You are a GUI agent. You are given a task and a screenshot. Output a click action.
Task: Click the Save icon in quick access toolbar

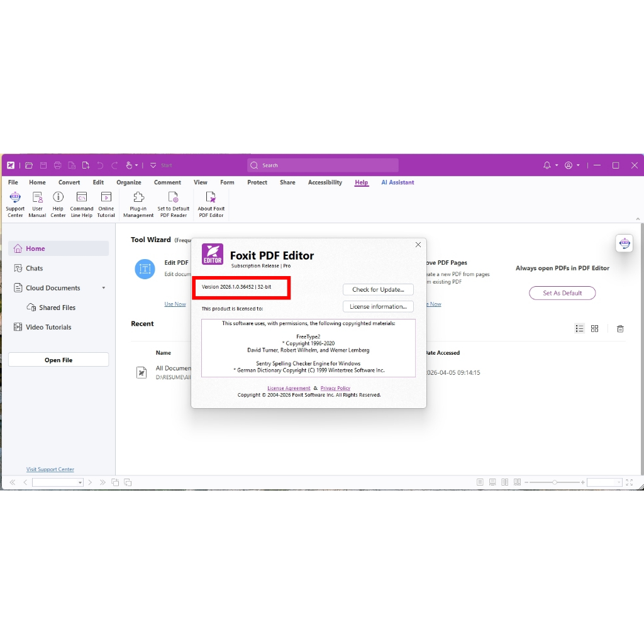click(43, 165)
